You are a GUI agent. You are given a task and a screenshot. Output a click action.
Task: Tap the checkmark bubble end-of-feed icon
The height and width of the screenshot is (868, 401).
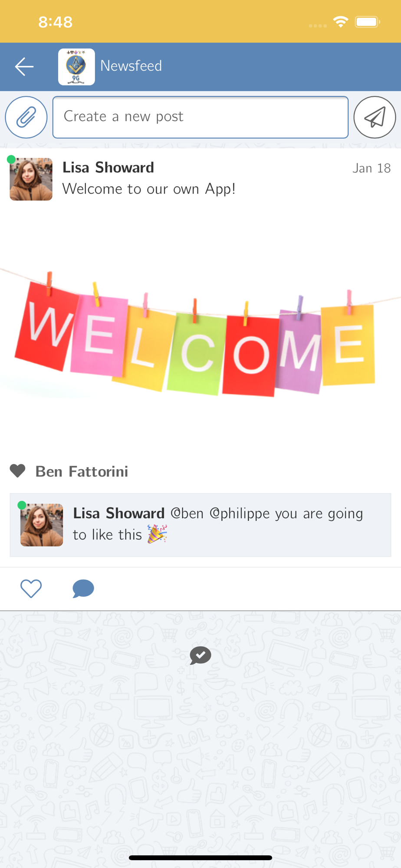pyautogui.click(x=200, y=655)
